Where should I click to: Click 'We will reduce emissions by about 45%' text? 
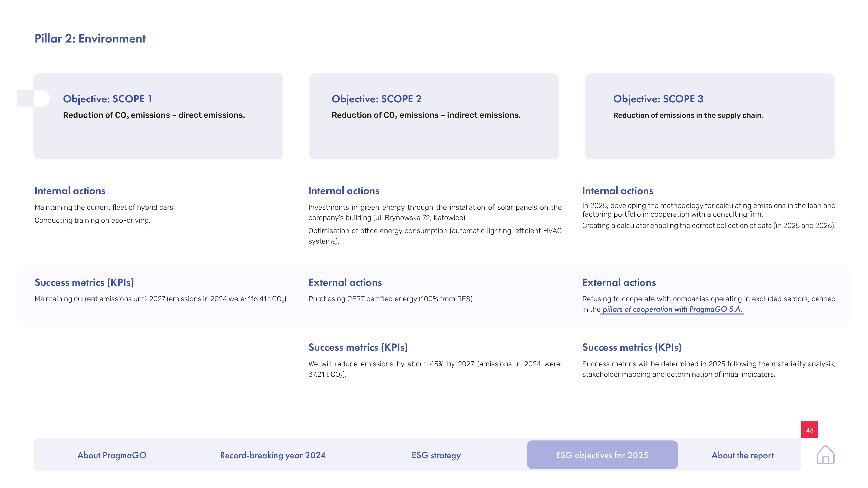pos(435,369)
